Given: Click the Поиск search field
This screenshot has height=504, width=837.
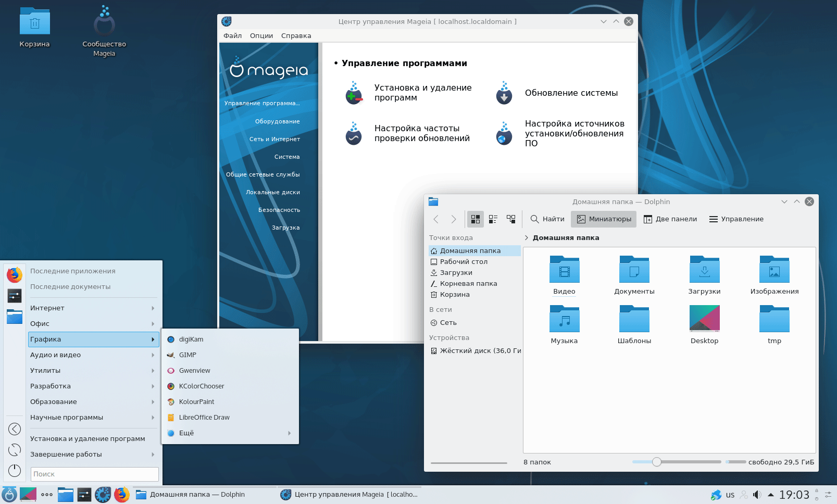Looking at the screenshot, I should 94,474.
